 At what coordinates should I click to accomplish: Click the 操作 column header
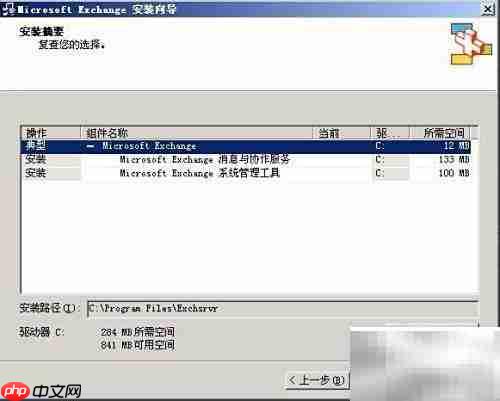(x=51, y=133)
